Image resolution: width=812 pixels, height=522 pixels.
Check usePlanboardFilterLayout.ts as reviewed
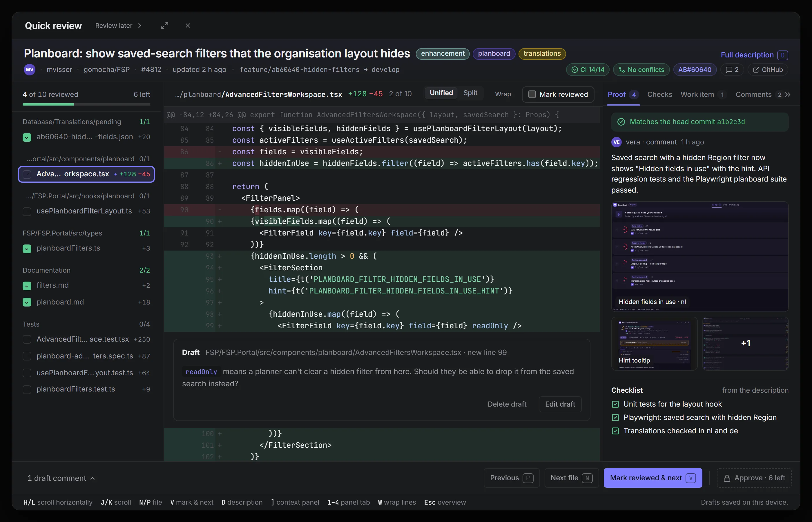[27, 211]
